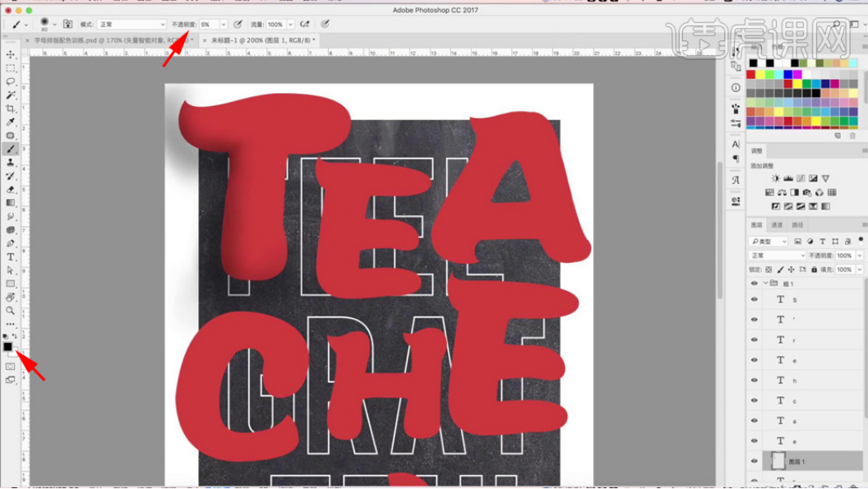Open the brush 不透明度 5% slider arrow
The image size is (868, 489).
224,25
